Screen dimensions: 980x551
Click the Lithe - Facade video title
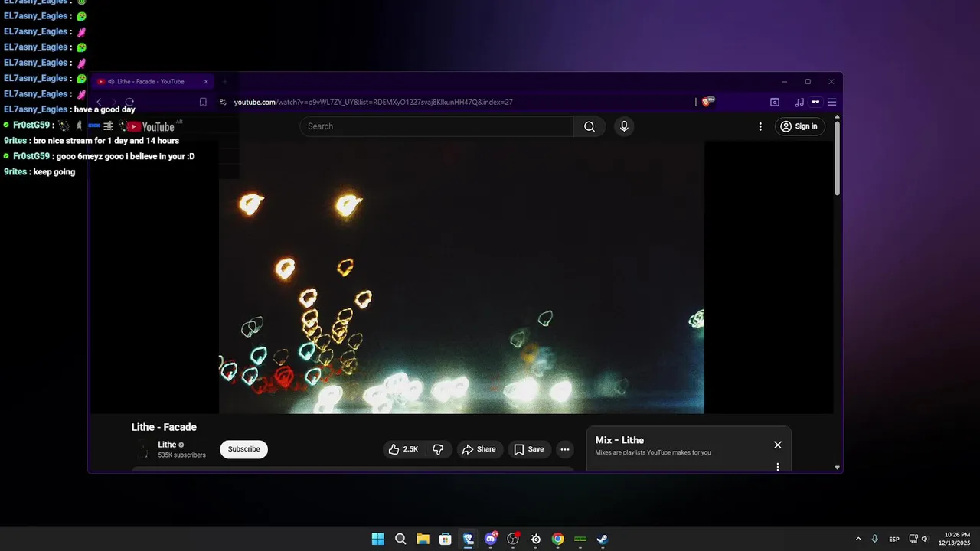point(164,427)
